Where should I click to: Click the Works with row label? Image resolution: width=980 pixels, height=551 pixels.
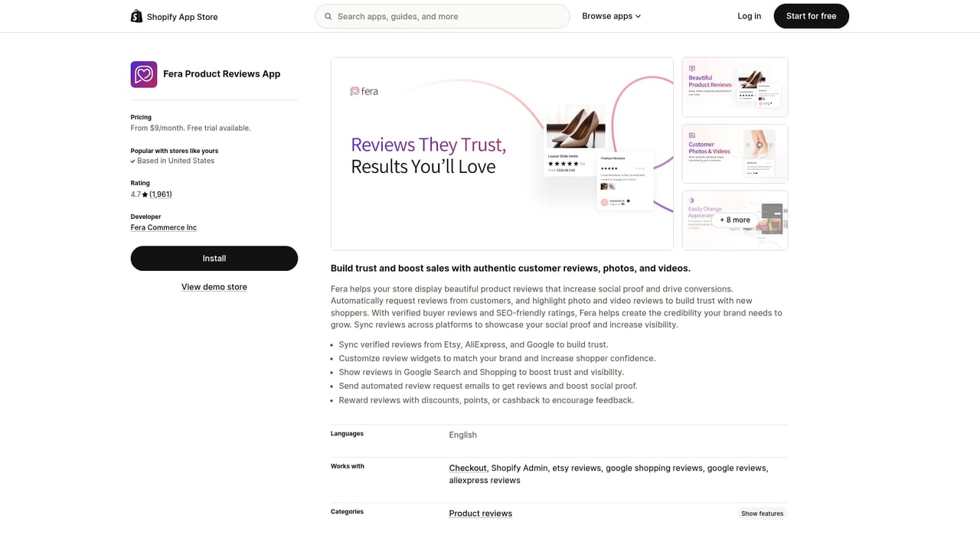[x=347, y=466]
